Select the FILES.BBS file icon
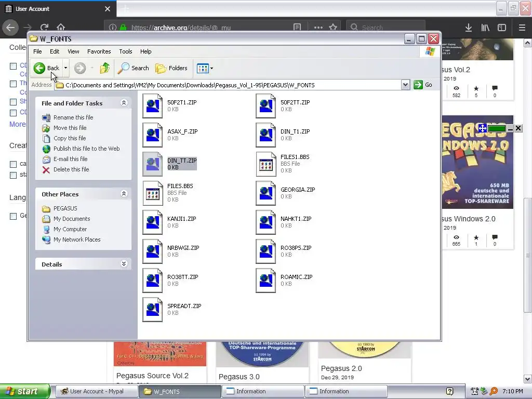This screenshot has height=399, width=532. (152, 193)
